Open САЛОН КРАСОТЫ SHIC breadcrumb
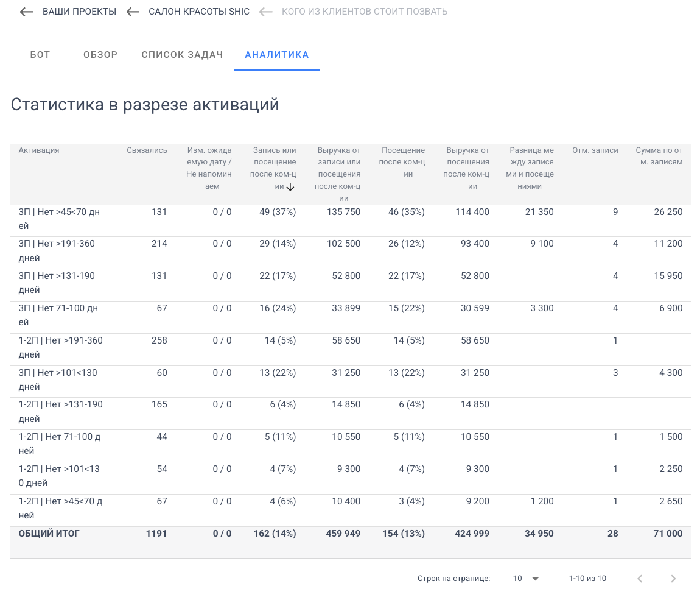Image resolution: width=700 pixels, height=589 pixels. (199, 12)
